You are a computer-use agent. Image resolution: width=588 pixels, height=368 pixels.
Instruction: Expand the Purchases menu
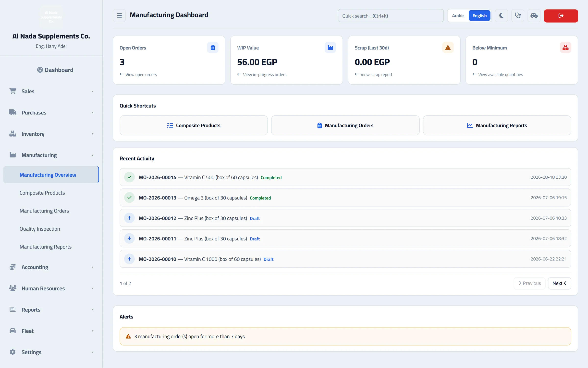pos(51,113)
